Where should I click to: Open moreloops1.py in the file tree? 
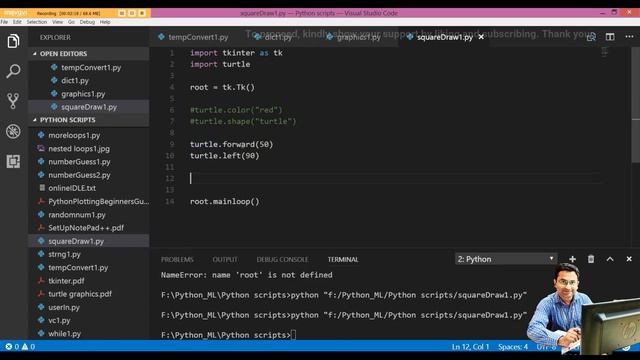(89, 135)
